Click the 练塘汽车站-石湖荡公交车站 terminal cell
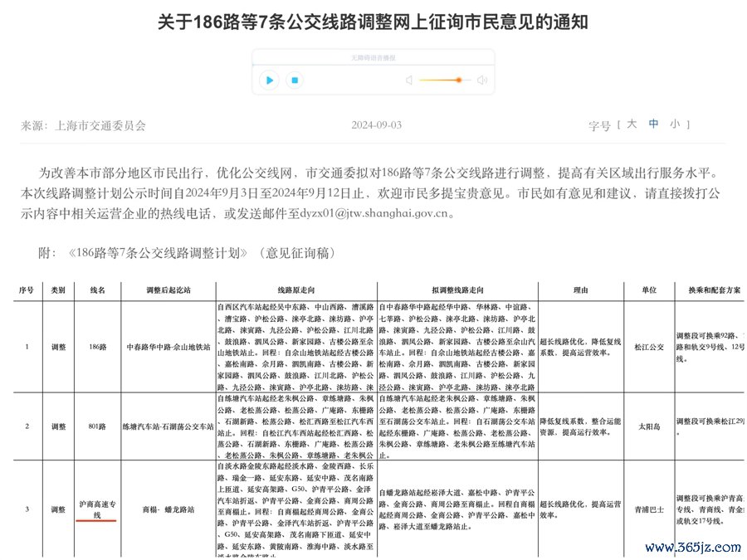This screenshot has height=560, width=747. coord(168,426)
